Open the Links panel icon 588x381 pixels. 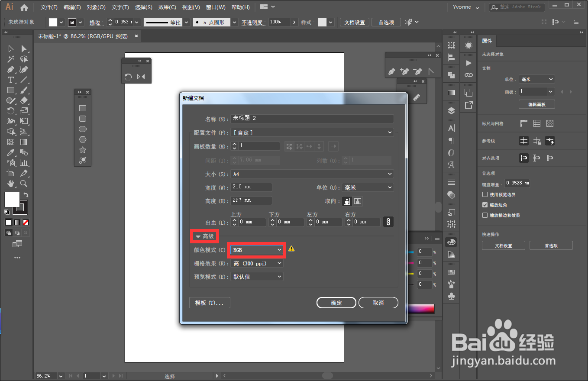pos(468,75)
